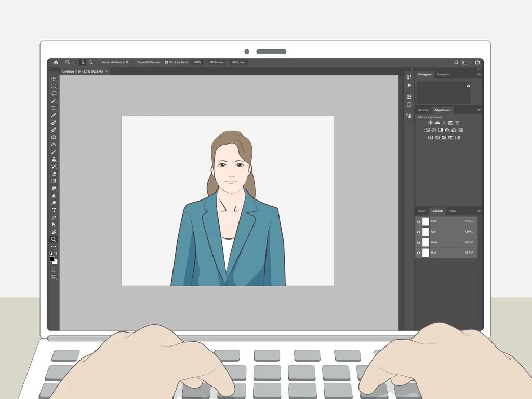Disable the Scrubby Zoom checkbox

pos(166,62)
